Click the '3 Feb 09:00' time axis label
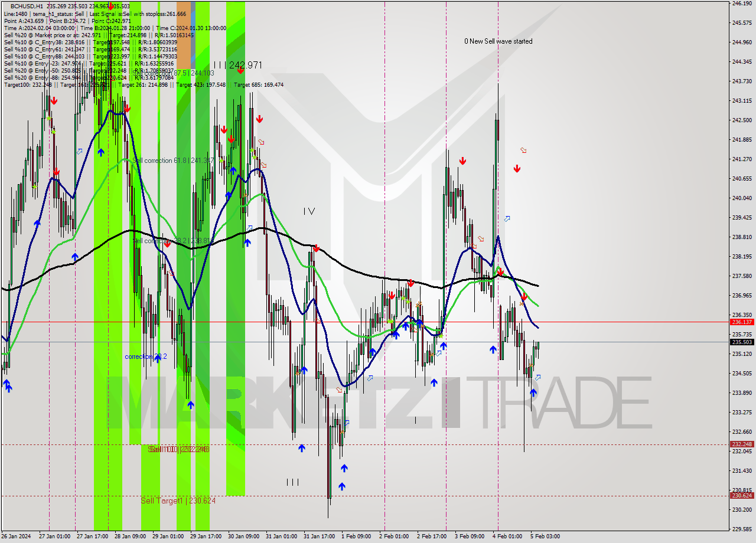The image size is (756, 543). pos(469,537)
